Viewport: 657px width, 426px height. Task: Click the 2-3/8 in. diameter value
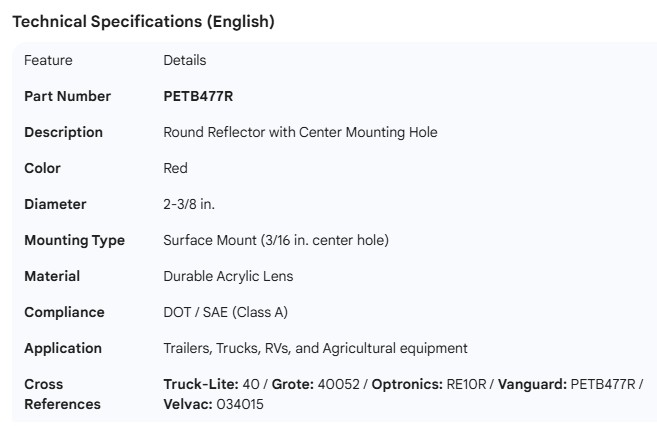pyautogui.click(x=189, y=204)
